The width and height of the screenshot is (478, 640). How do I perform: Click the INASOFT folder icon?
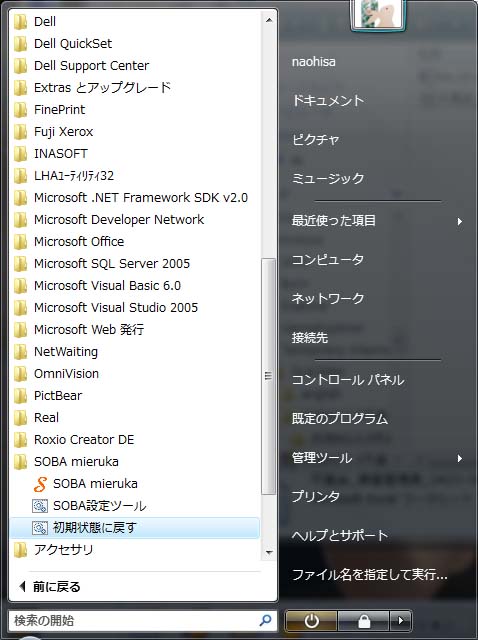(20, 154)
